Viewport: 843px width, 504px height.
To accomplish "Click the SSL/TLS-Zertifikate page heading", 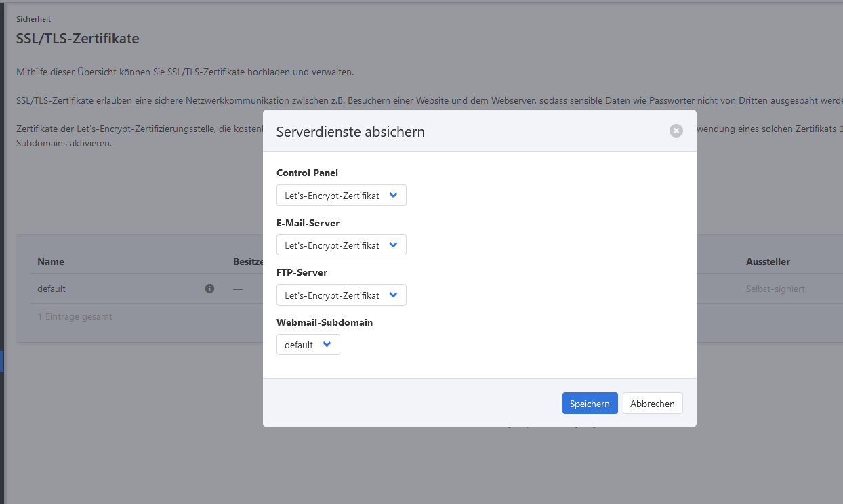I will tap(78, 39).
